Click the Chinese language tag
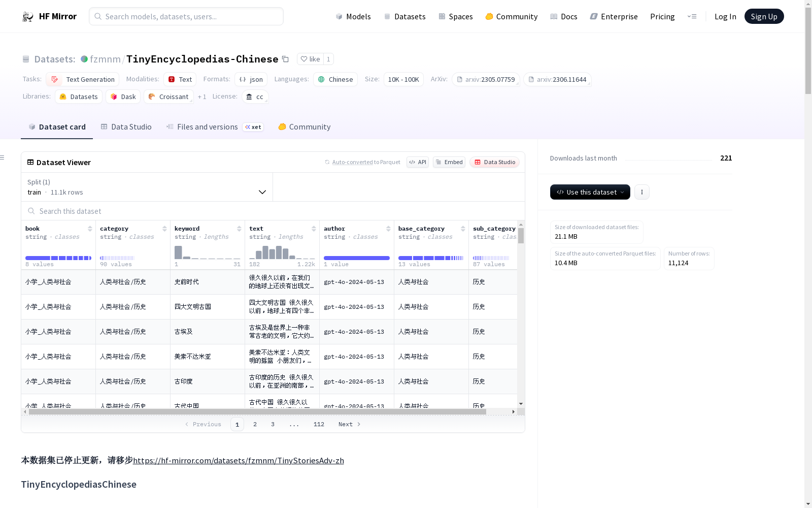The height and width of the screenshot is (508, 812). 335,79
